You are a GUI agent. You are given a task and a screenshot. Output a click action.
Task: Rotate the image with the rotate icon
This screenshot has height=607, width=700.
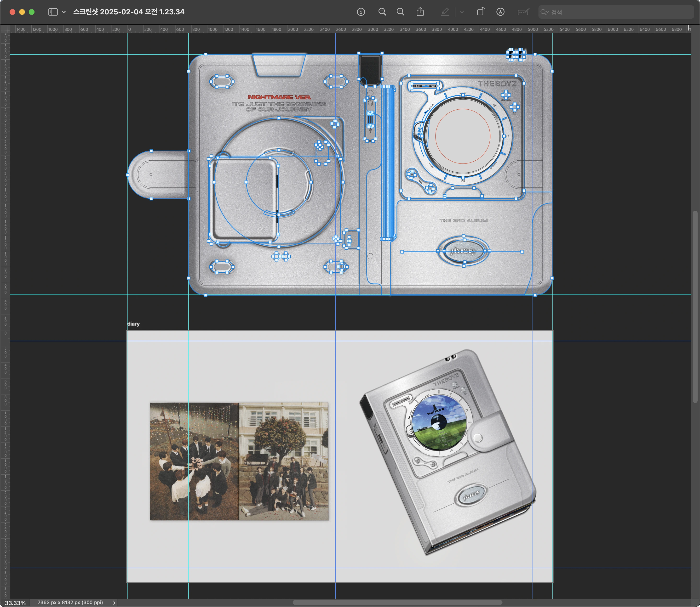(x=481, y=12)
